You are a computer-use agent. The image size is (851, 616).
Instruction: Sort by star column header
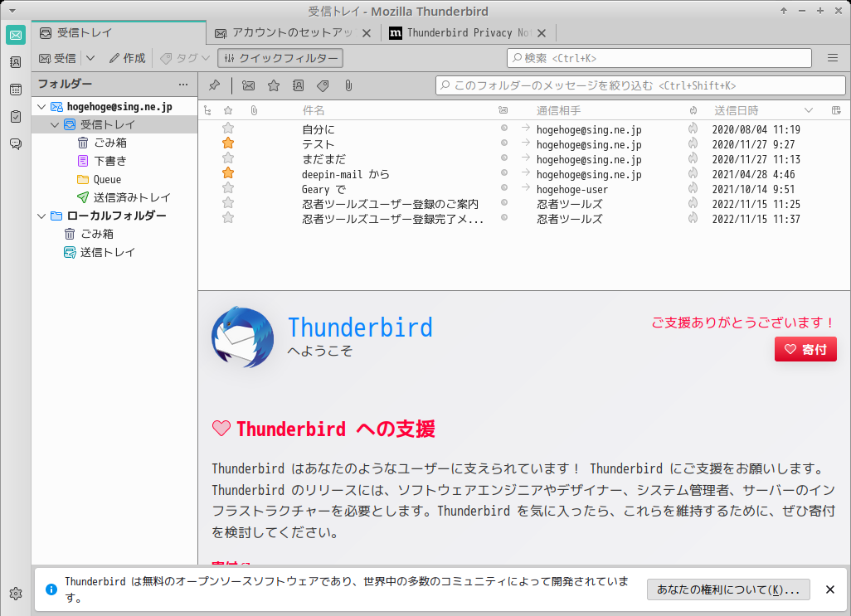click(x=228, y=110)
